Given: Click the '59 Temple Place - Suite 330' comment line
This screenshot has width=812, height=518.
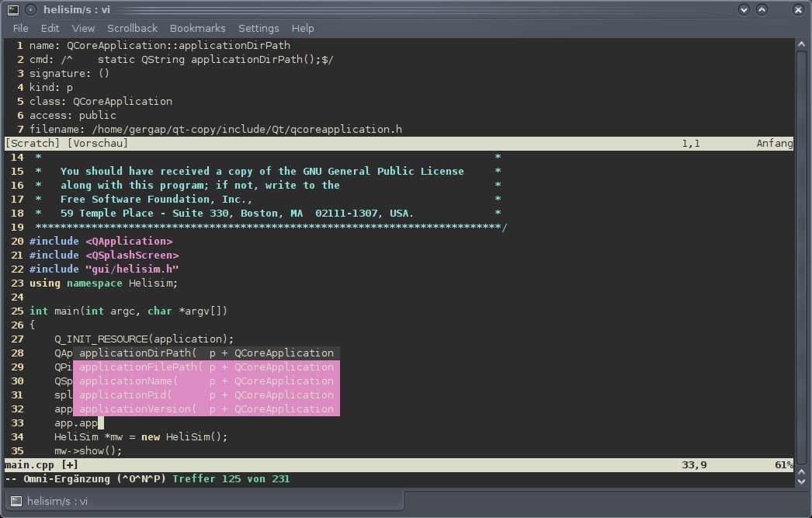Looking at the screenshot, I should (x=237, y=214).
